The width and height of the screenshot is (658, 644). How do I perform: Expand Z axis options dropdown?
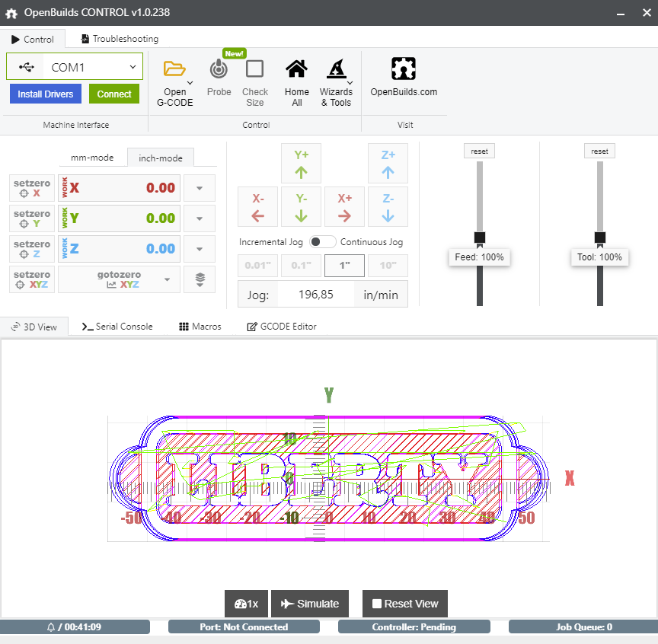pyautogui.click(x=200, y=249)
